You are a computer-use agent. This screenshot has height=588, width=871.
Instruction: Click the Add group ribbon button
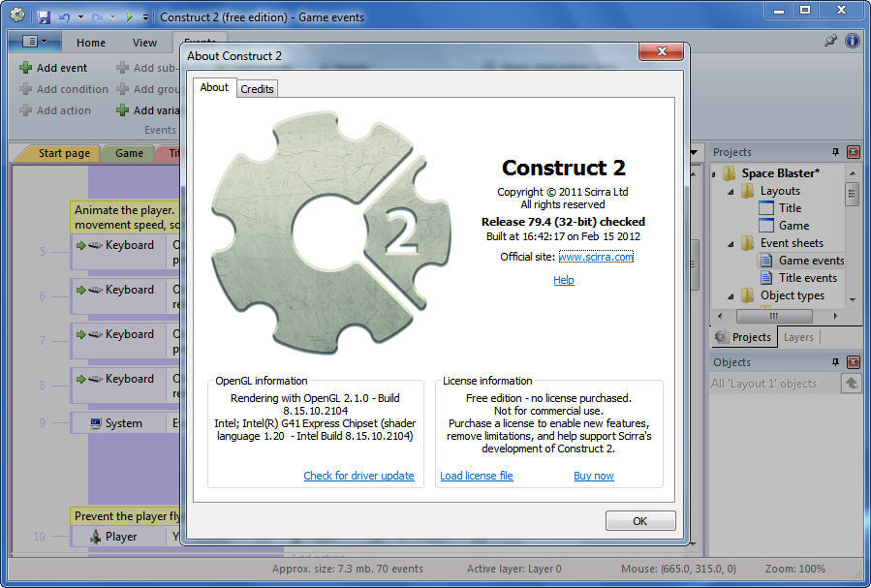click(x=148, y=89)
